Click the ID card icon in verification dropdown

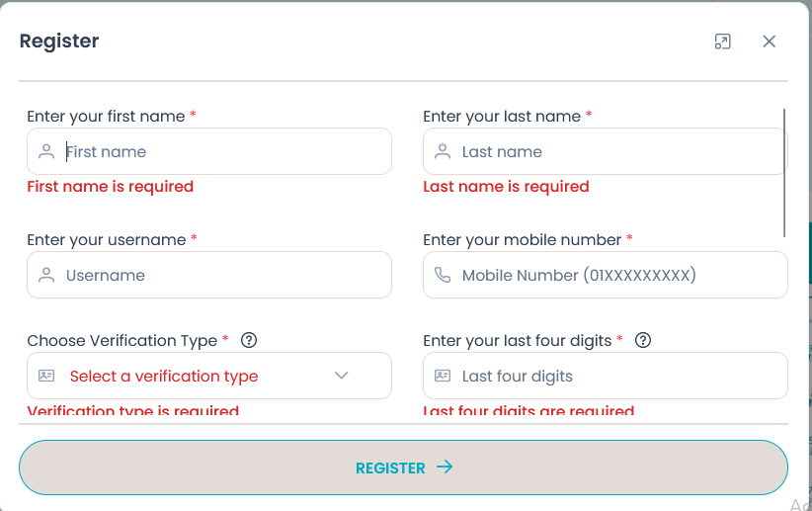pos(46,377)
